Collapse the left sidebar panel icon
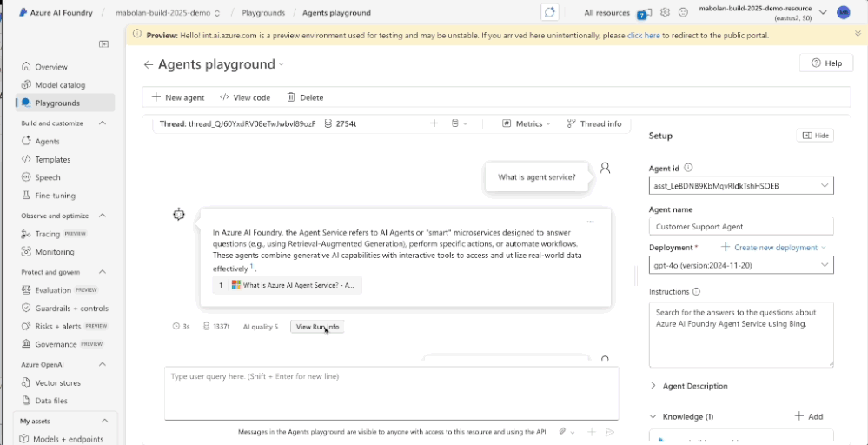This screenshot has height=445, width=868. coord(103,44)
